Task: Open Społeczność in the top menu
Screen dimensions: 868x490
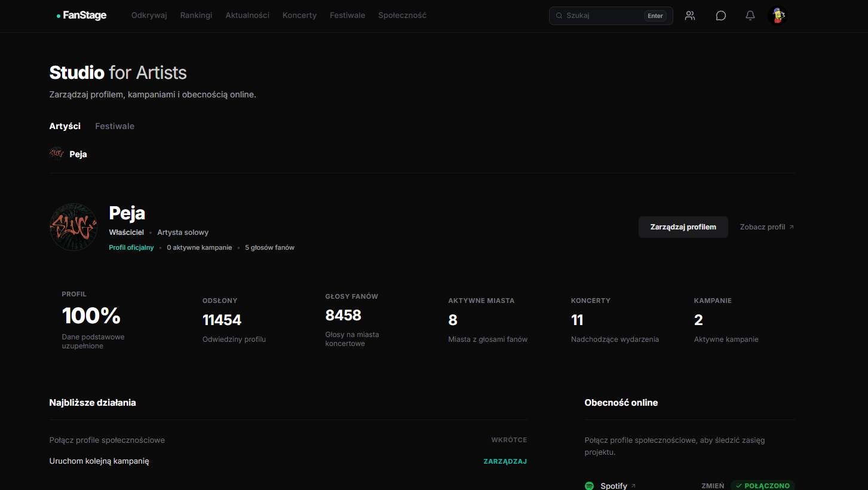Action: pyautogui.click(x=402, y=16)
